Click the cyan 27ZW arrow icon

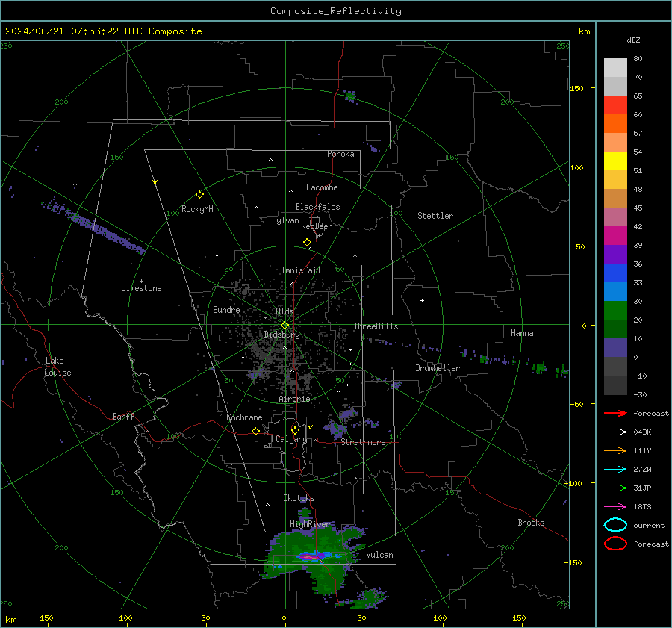(615, 470)
